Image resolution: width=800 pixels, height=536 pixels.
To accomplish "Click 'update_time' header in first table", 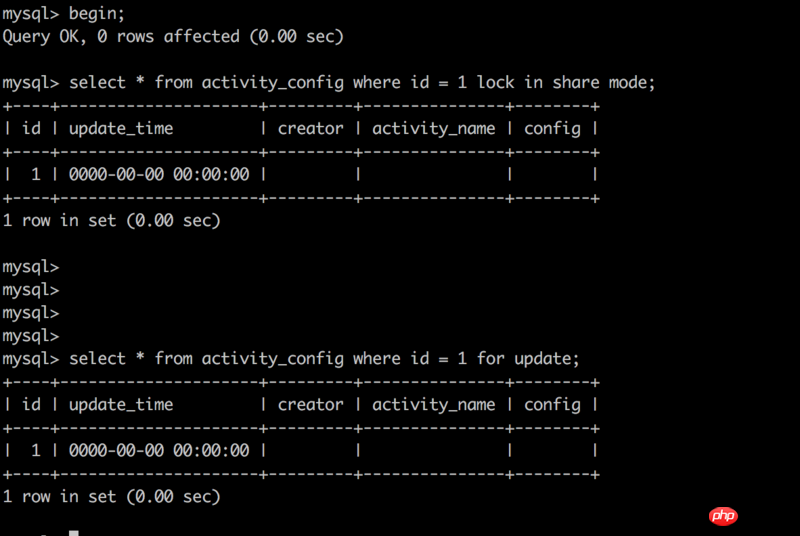I will tap(121, 129).
